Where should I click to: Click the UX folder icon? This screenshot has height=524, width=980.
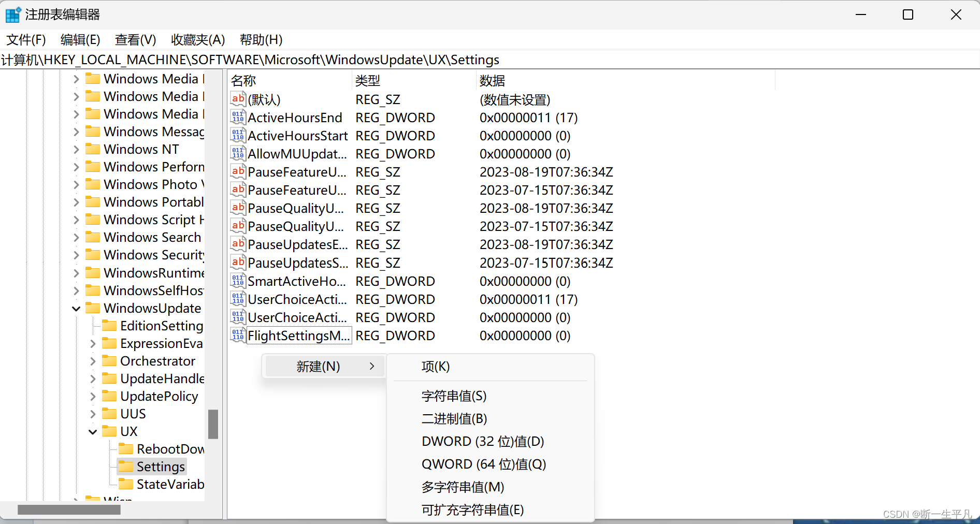109,431
